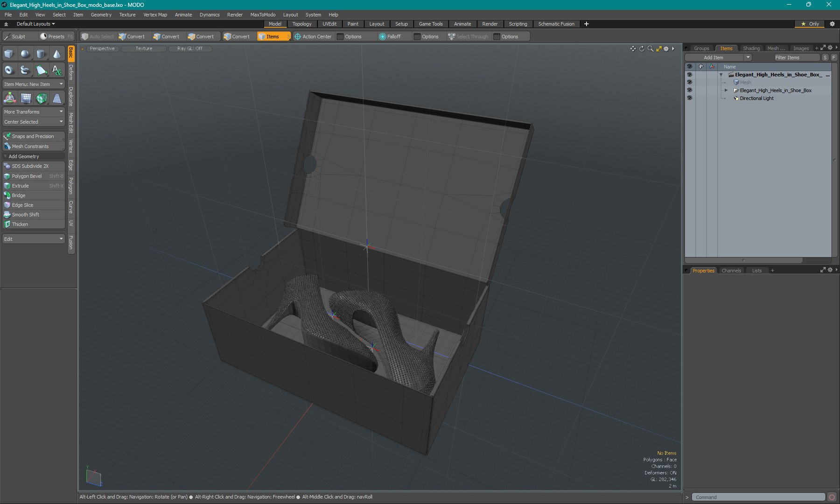Select the Cylinder primitive tool

41,54
